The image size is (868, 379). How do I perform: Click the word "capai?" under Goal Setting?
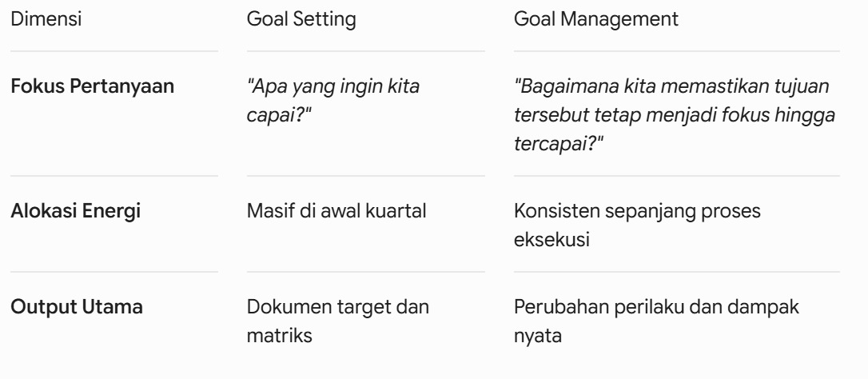pos(279,116)
